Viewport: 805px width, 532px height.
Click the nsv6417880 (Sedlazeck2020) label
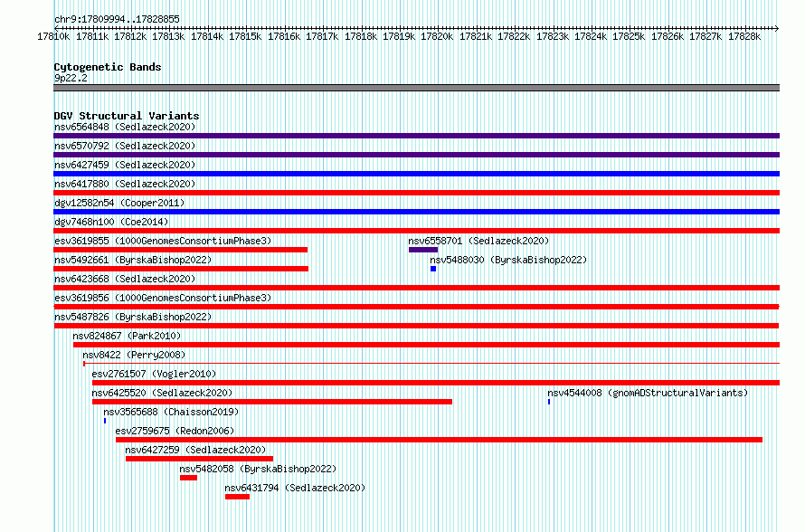pyautogui.click(x=125, y=184)
